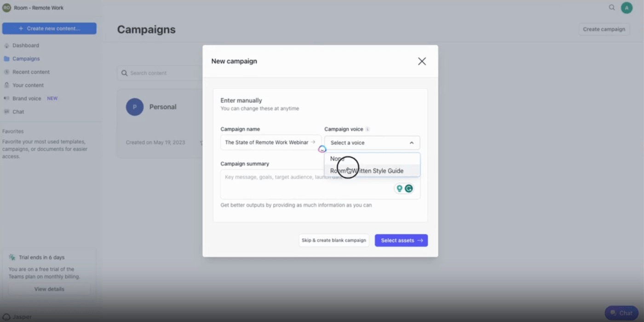The width and height of the screenshot is (644, 322).
Task: Click the search magnifier icon at top right
Action: 612,7
